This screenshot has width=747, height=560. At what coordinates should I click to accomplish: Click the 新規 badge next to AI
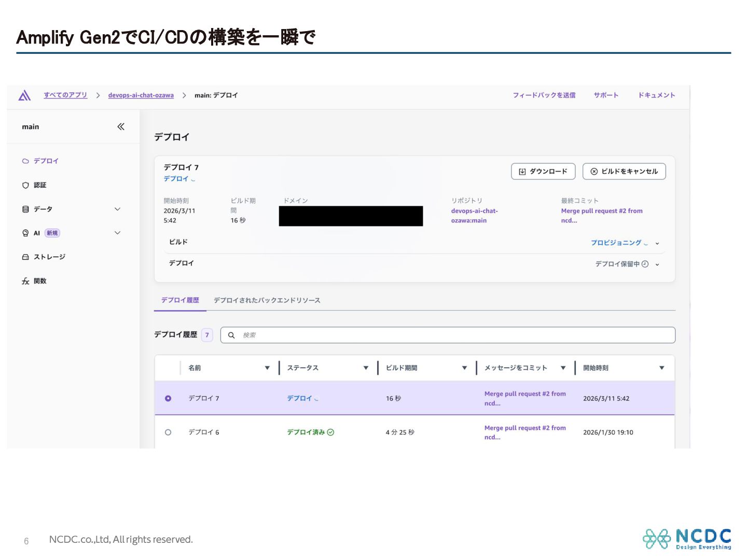point(52,233)
